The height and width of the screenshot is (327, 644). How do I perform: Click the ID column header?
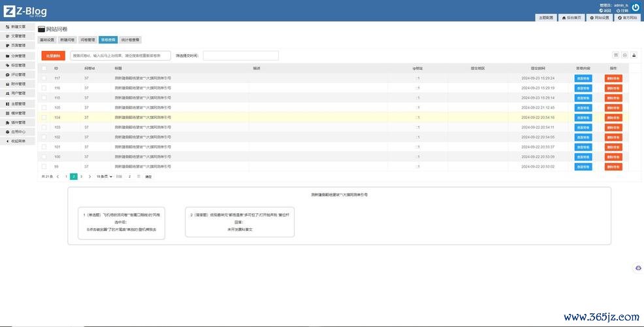click(x=56, y=68)
